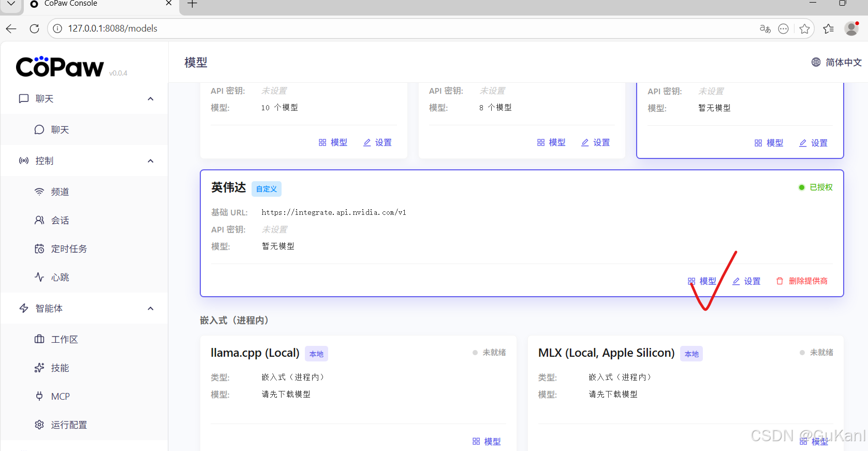Click the 本地 tag beside MLX (Local, Apple Silicon)
This screenshot has height=451, width=868.
(x=692, y=354)
